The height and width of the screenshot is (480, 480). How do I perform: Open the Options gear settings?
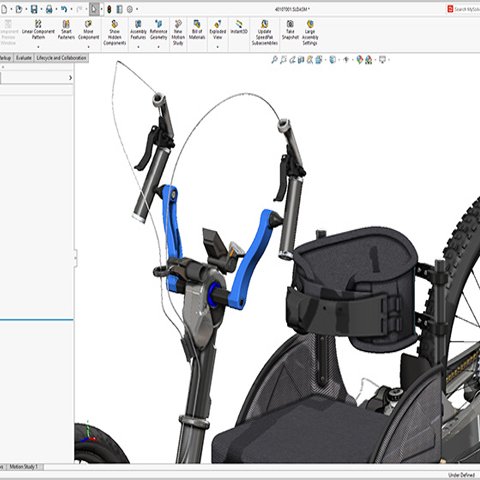pos(130,9)
